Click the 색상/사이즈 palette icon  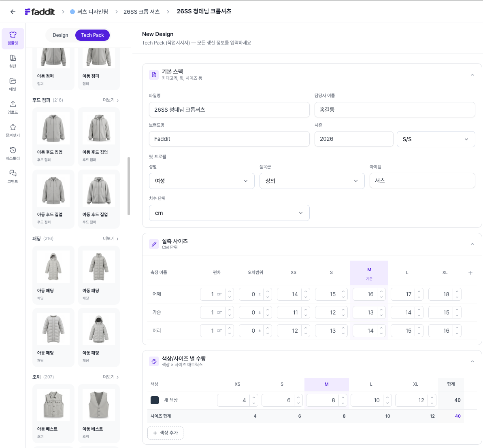154,361
